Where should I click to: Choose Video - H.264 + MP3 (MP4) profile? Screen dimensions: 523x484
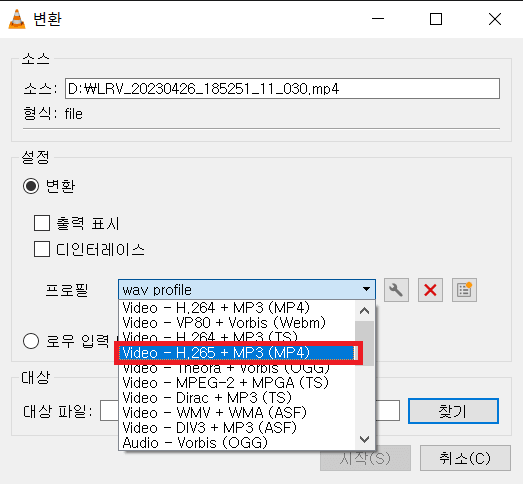pyautogui.click(x=237, y=308)
